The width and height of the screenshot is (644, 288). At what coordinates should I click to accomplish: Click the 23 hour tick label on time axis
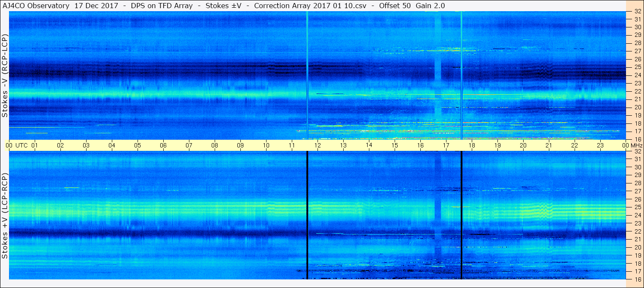pyautogui.click(x=600, y=146)
